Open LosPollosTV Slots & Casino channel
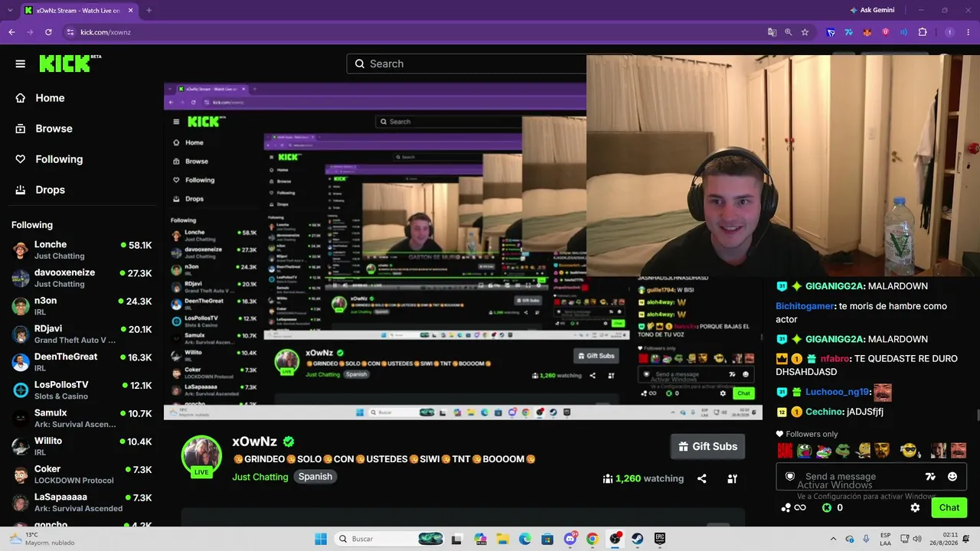 (x=81, y=390)
